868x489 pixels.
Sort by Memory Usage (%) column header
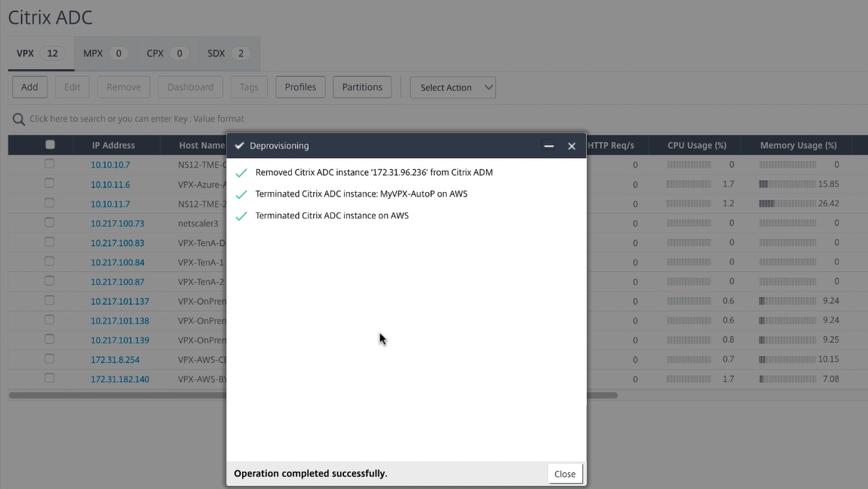[x=798, y=145]
